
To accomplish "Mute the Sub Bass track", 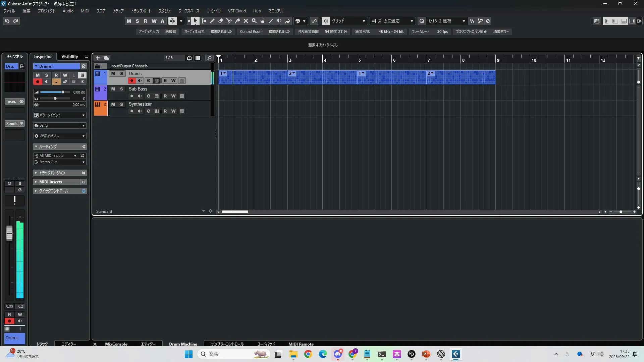I will click(x=113, y=89).
